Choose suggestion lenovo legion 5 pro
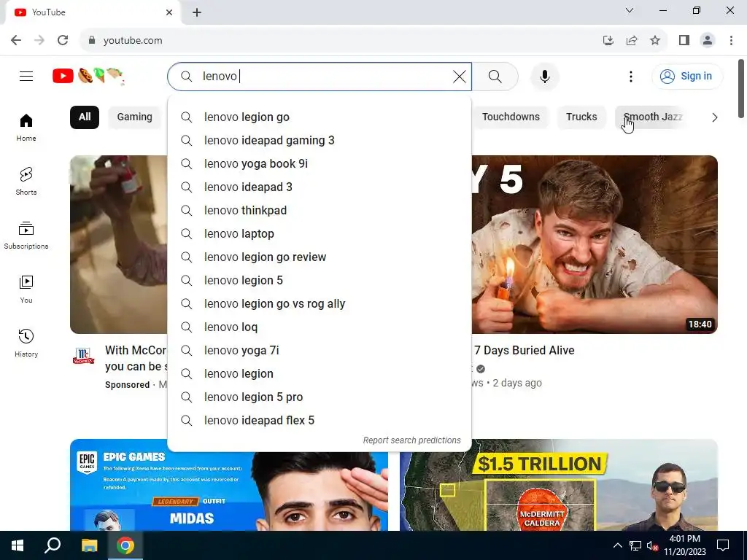This screenshot has width=747, height=560. (x=320, y=397)
